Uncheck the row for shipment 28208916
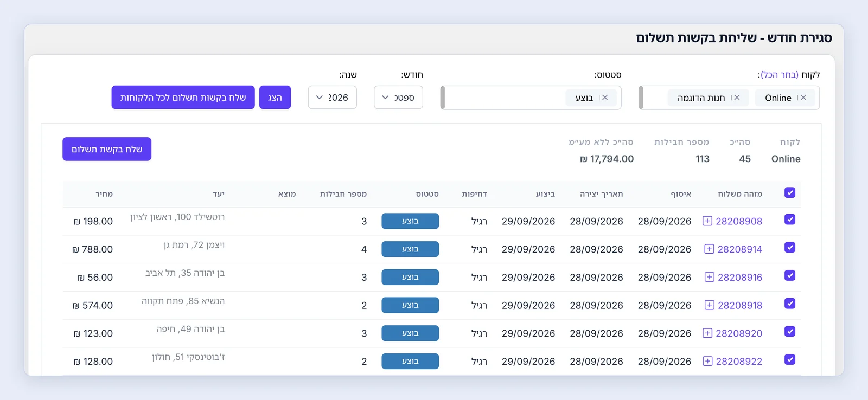Viewport: 868px width, 400px height. click(790, 275)
